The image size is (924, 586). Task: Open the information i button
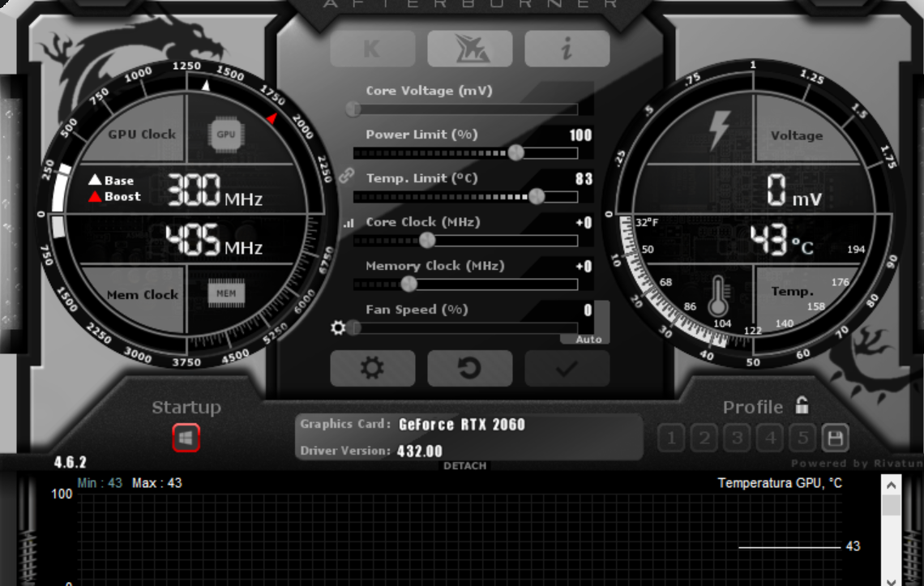(x=567, y=49)
